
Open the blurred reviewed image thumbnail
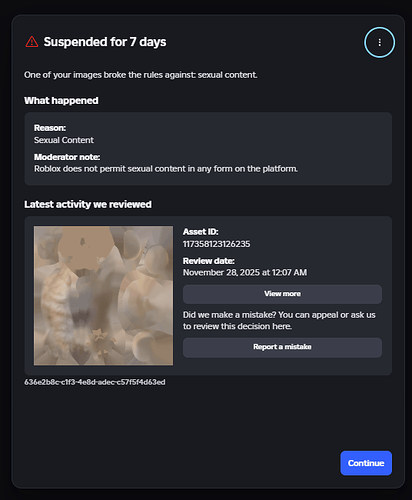(103, 296)
